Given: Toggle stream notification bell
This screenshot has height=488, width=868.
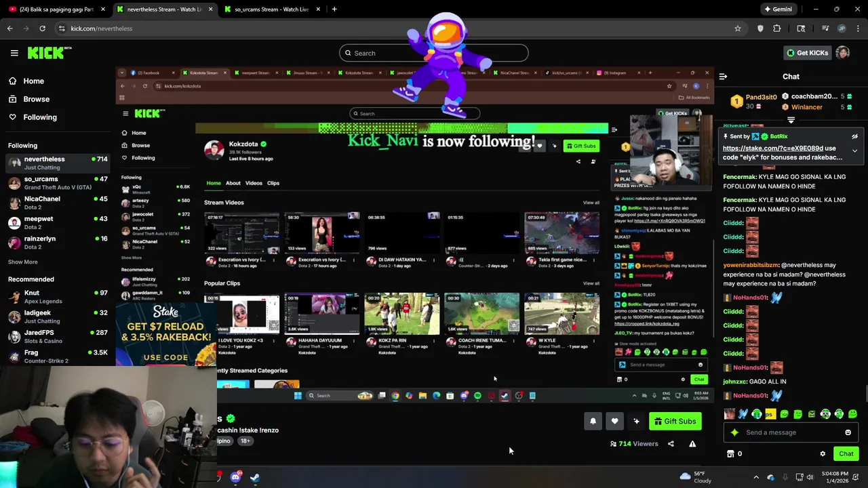Looking at the screenshot, I should [593, 421].
